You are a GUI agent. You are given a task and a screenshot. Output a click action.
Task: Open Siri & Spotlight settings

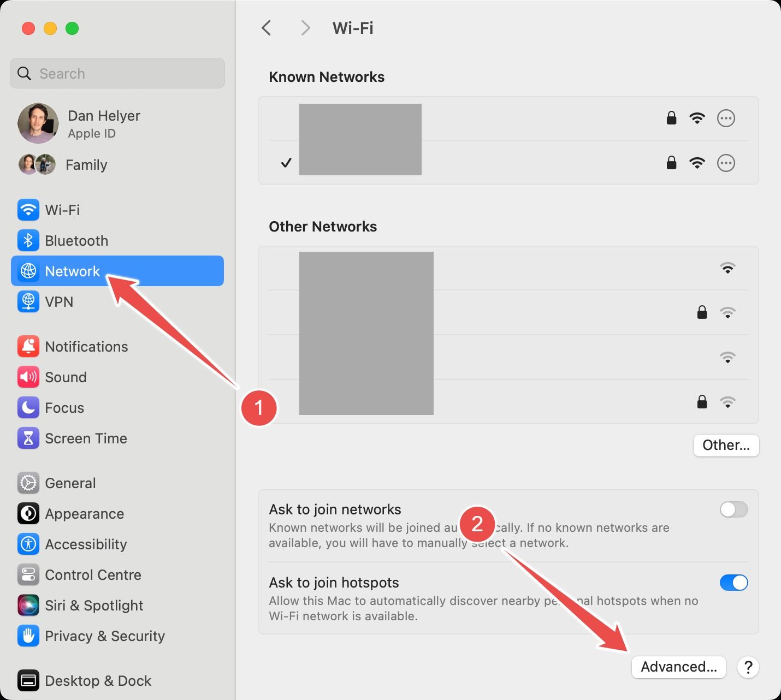point(117,605)
